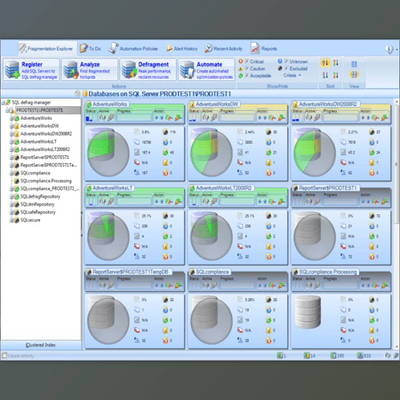Toggle the Acceptable checkbox

point(247,76)
